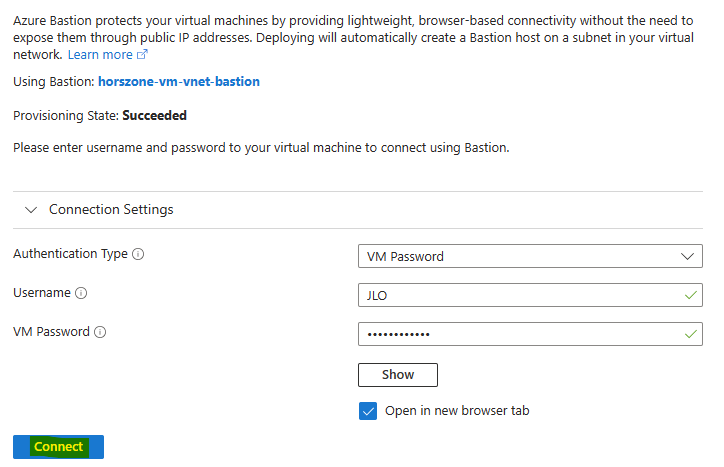
Task: Click the green checkmark in the password field
Action: point(690,334)
